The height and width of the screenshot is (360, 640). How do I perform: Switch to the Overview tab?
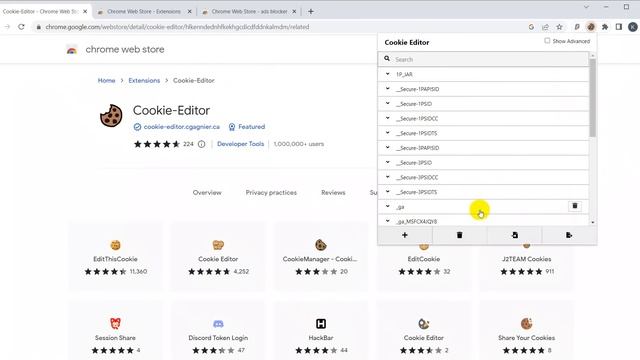207,193
